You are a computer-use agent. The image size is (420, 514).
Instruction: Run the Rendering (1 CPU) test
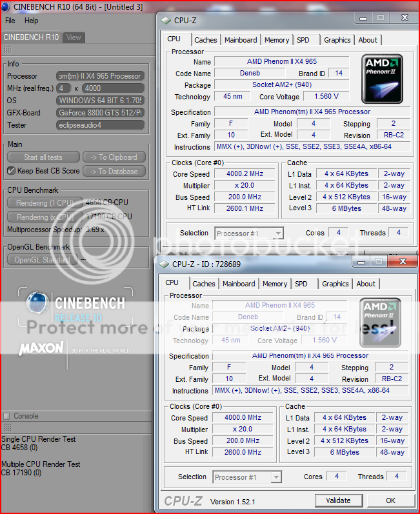[x=45, y=203]
